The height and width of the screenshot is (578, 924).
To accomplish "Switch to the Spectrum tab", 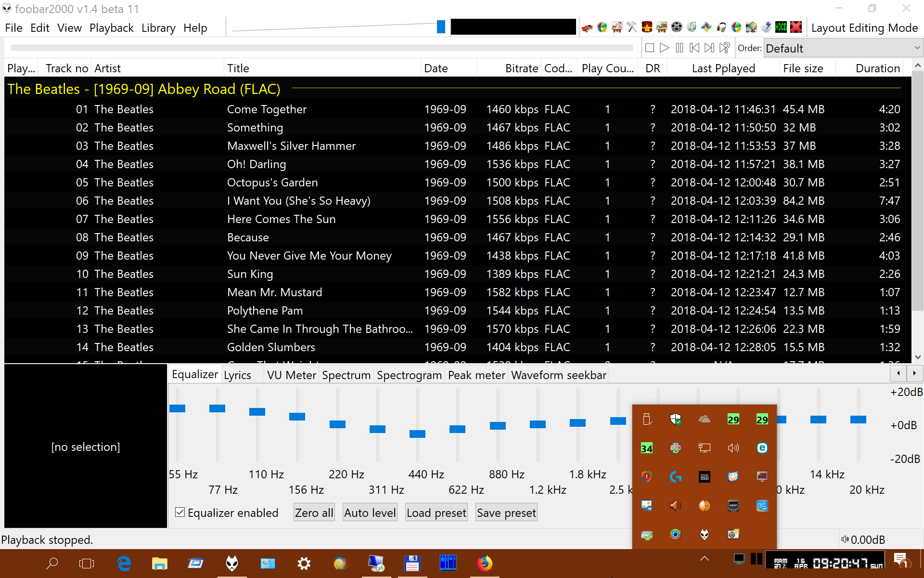I will click(x=346, y=375).
